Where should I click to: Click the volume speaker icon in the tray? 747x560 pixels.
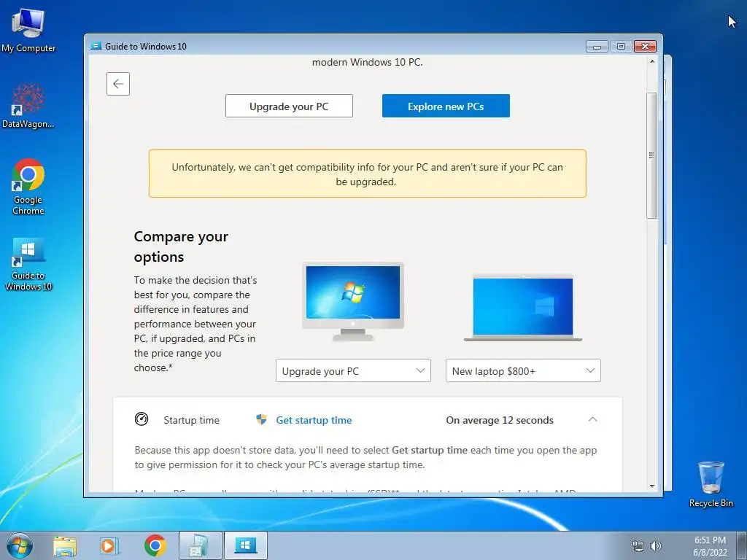656,546
